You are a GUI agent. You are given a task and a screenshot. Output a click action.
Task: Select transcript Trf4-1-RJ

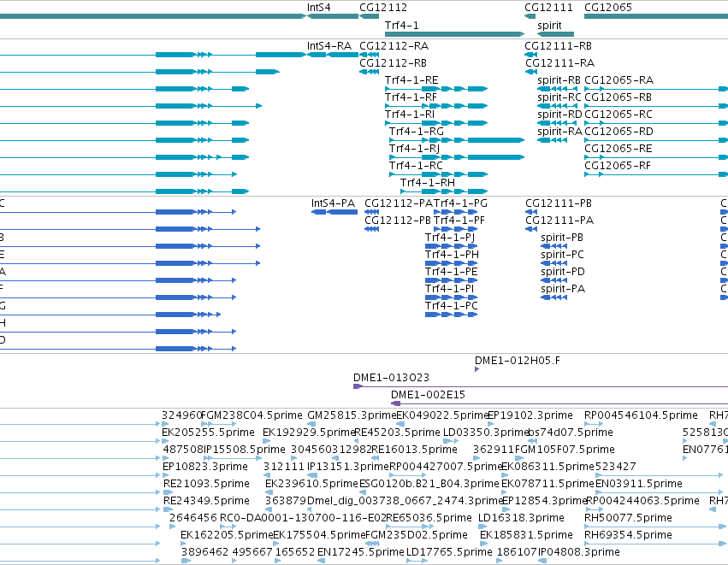[x=457, y=157]
